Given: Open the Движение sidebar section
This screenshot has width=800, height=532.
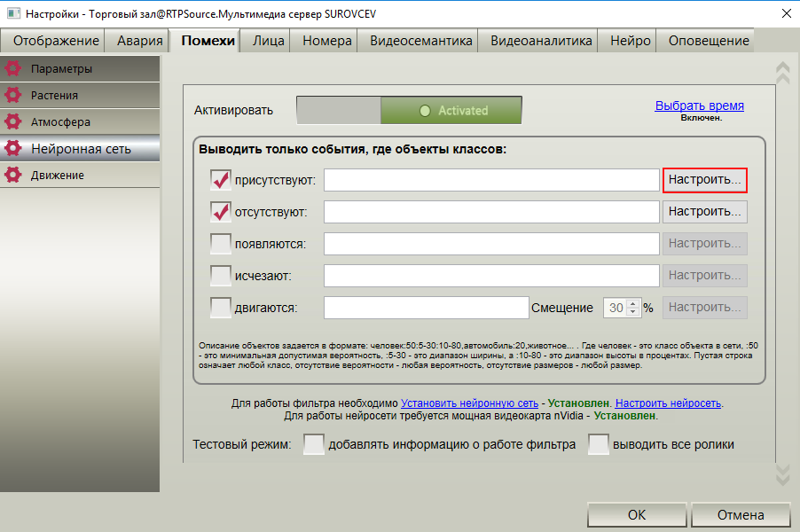Looking at the screenshot, I should pos(80,175).
